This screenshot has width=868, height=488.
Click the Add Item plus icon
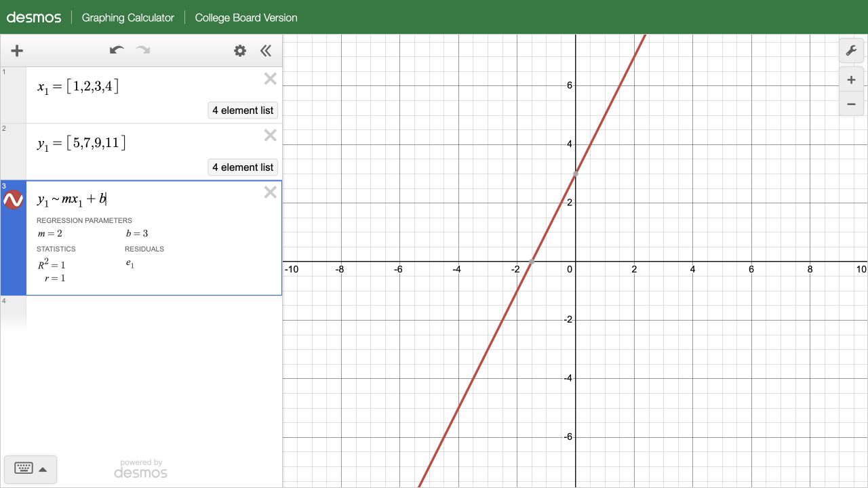[17, 51]
